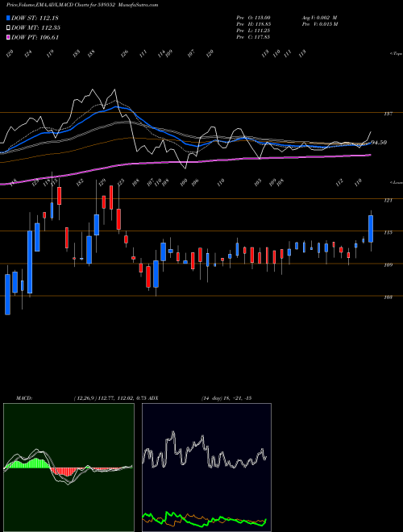
Task: Click the 'MACD:' panel heading
Action: [x=23, y=398]
